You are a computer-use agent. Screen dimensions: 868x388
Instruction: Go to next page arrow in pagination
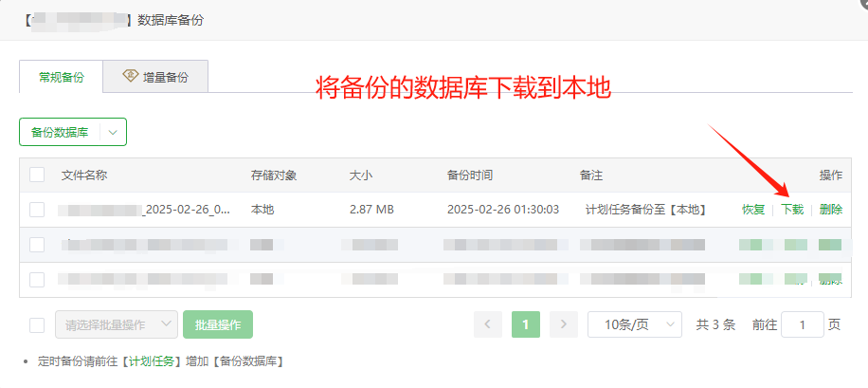pos(563,324)
